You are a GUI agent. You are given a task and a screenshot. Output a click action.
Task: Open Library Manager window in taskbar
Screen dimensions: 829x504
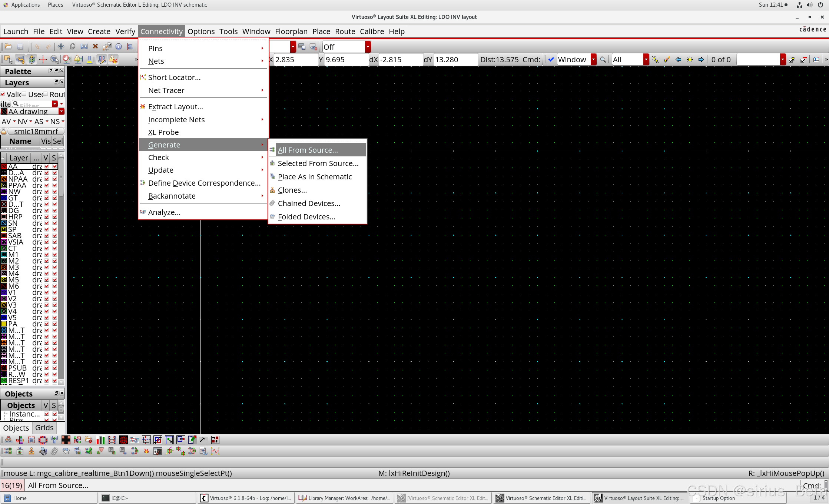pos(344,498)
